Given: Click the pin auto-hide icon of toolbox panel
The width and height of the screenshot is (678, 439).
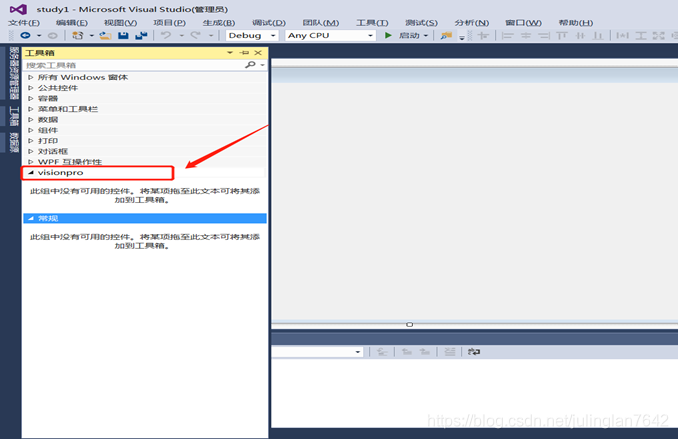Looking at the screenshot, I should 245,53.
